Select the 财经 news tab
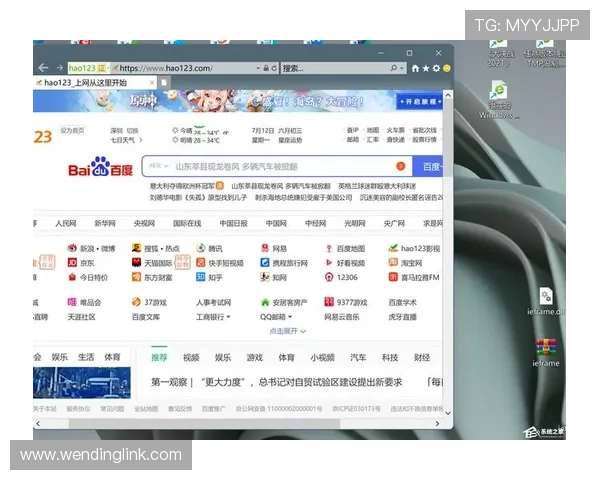The height and width of the screenshot is (480, 600). tap(422, 358)
